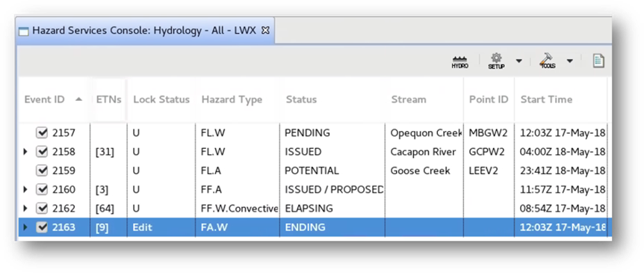Click the HYDRO toolbar icon

click(x=459, y=62)
